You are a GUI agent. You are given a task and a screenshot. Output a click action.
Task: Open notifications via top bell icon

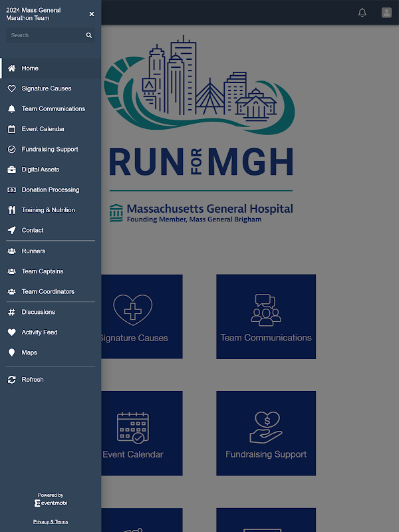pyautogui.click(x=362, y=13)
